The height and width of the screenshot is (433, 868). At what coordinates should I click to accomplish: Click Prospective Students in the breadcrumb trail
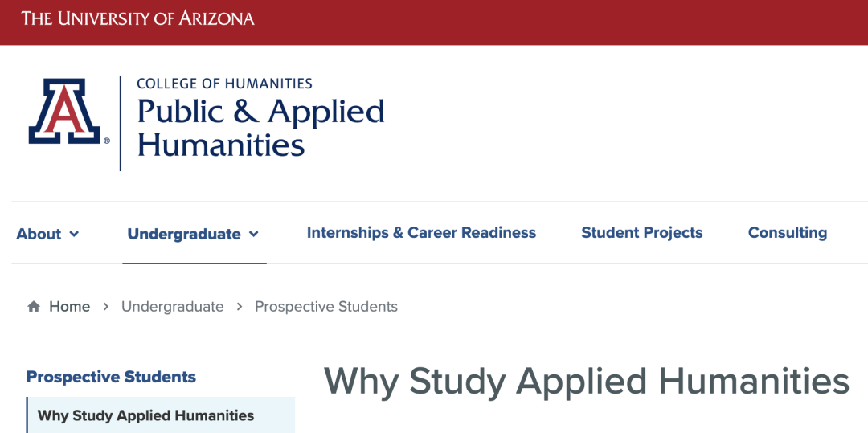325,307
